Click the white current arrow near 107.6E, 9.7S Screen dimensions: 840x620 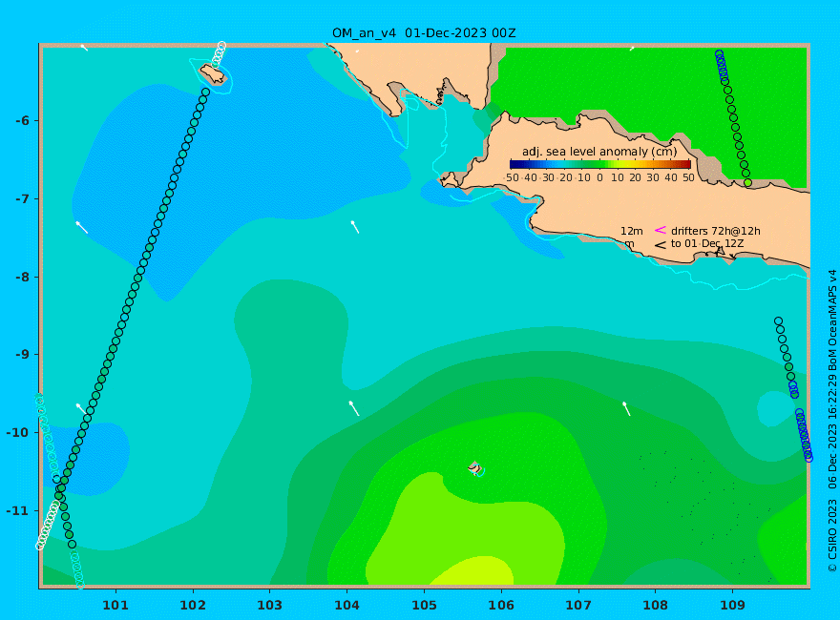[x=626, y=408]
